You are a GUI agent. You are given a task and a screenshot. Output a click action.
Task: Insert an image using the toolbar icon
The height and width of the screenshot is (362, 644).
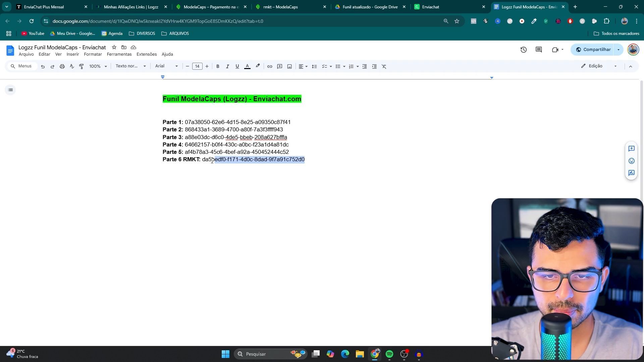coord(289,66)
